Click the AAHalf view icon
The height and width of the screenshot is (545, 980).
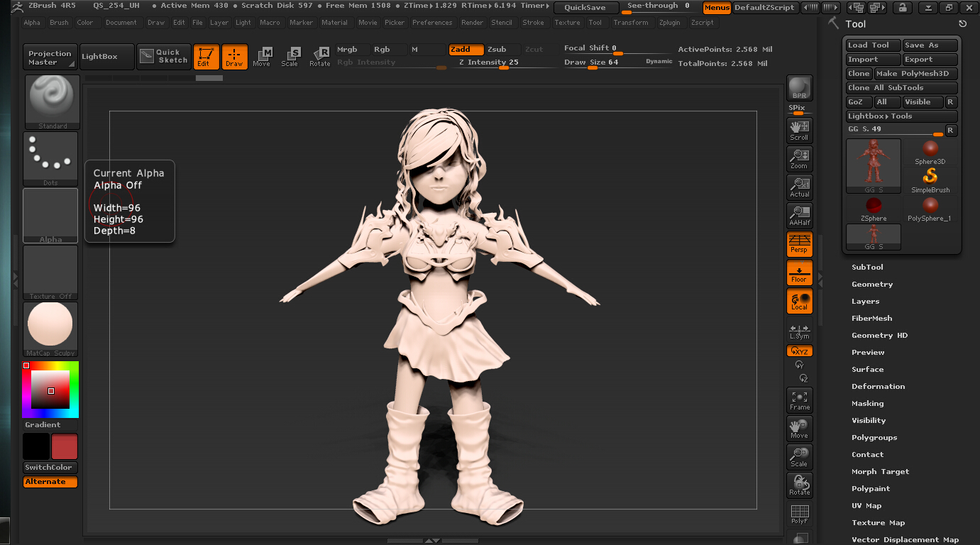[800, 215]
